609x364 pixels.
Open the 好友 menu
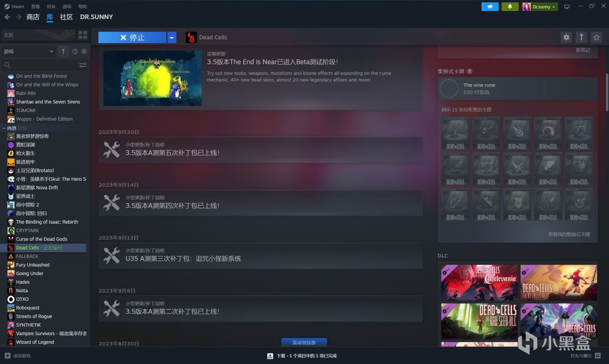[51, 7]
